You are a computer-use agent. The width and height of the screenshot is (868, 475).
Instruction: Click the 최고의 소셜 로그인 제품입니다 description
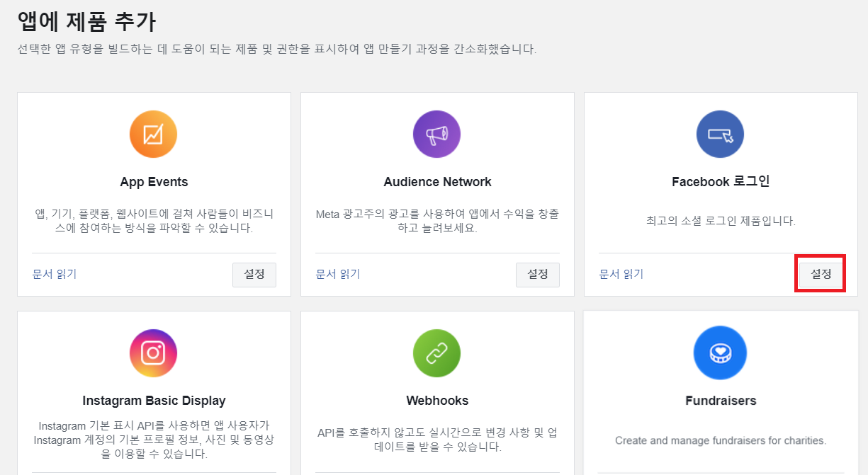click(x=721, y=221)
